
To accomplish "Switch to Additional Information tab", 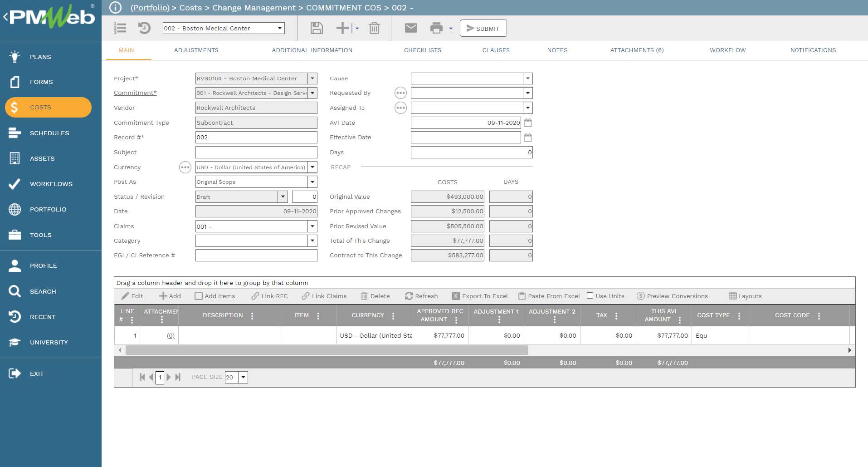I will pyautogui.click(x=312, y=50).
